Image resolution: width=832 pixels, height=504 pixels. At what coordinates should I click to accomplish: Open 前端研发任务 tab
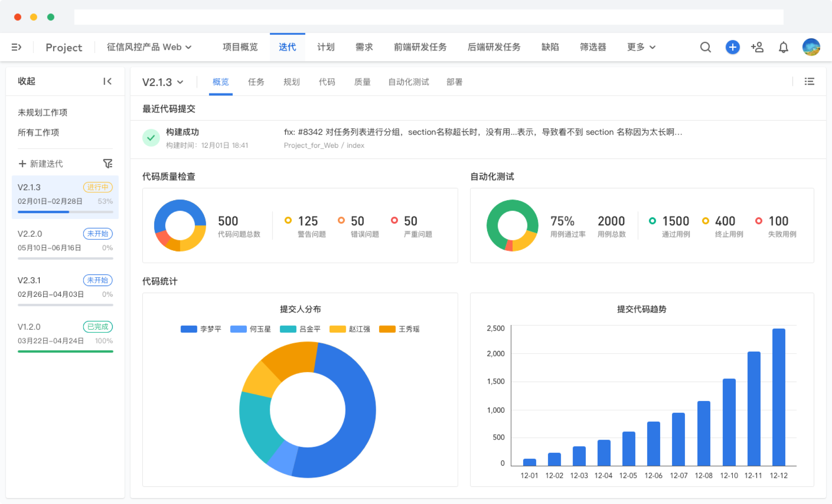coord(420,47)
